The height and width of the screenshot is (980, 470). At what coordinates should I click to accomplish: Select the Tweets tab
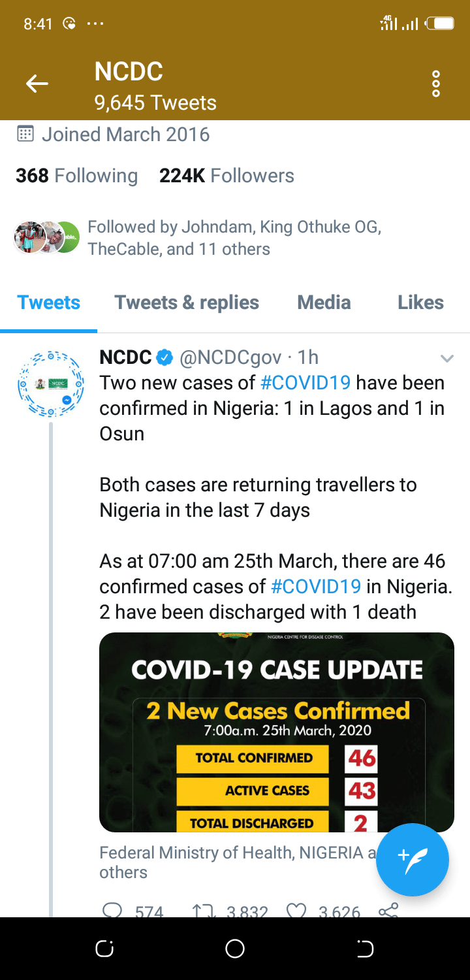pyautogui.click(x=49, y=302)
